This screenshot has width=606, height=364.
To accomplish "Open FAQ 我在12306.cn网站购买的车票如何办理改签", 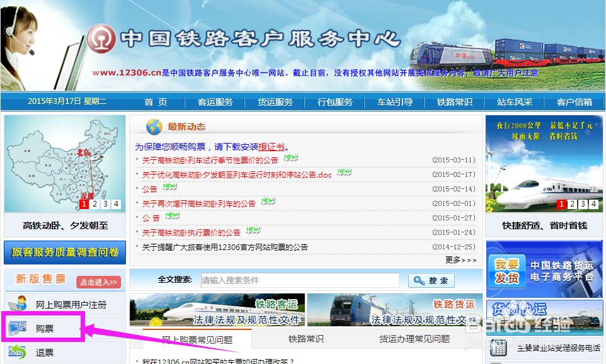I will (217, 361).
